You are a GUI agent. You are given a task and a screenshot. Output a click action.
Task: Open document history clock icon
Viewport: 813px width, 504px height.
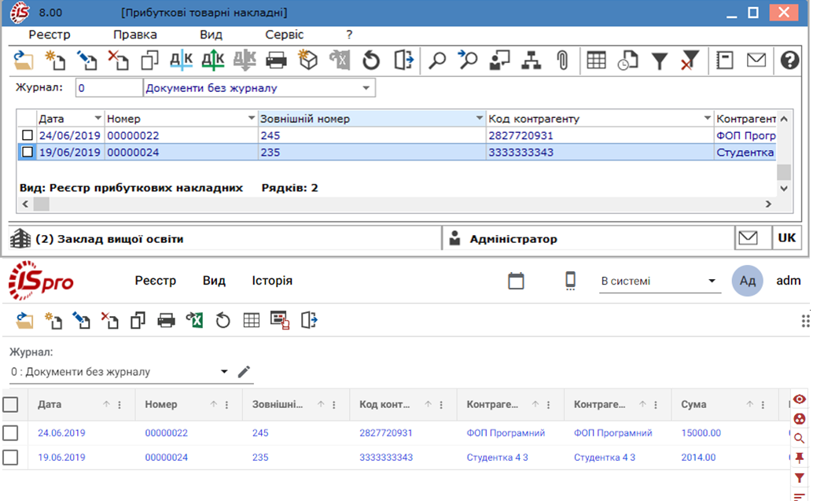(x=628, y=61)
